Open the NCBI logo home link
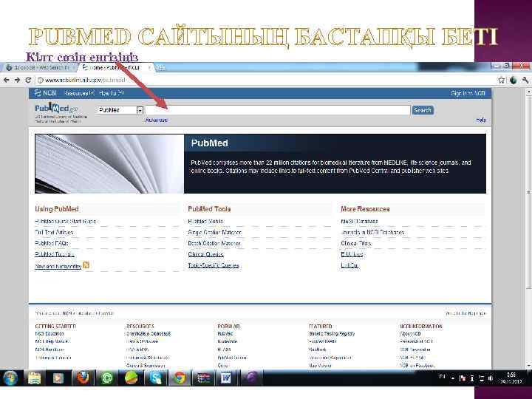The image size is (532, 399). tap(46, 93)
